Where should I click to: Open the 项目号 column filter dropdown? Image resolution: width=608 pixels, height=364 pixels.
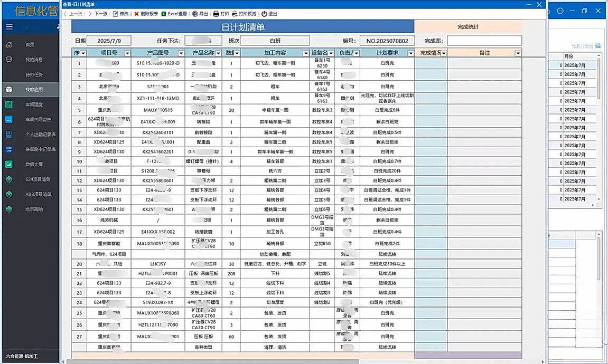point(127,53)
